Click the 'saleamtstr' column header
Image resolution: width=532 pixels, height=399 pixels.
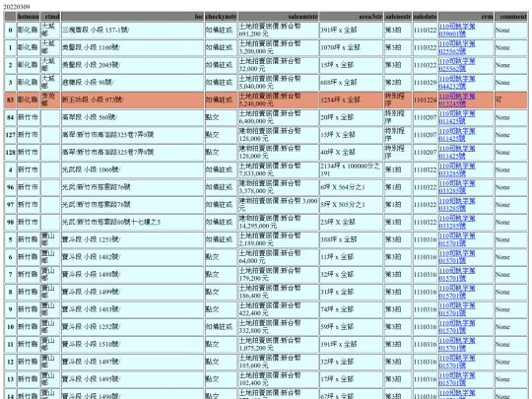[x=278, y=17]
